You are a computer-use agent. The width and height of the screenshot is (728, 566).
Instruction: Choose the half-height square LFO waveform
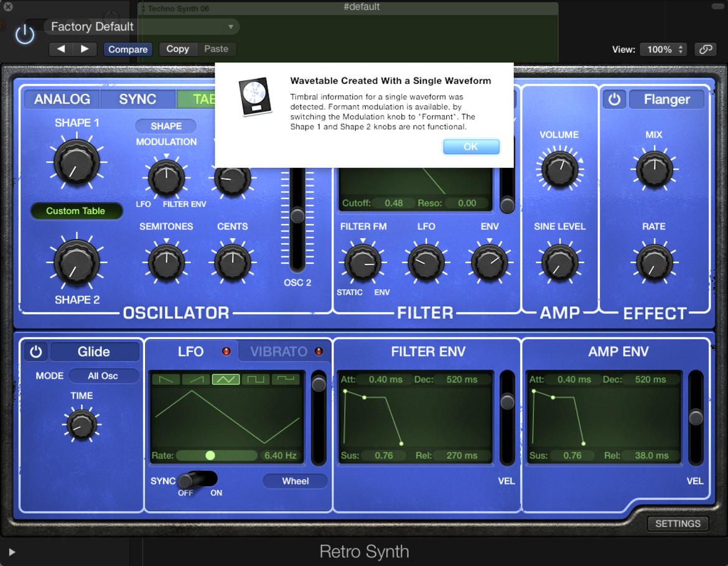pyautogui.click(x=286, y=379)
